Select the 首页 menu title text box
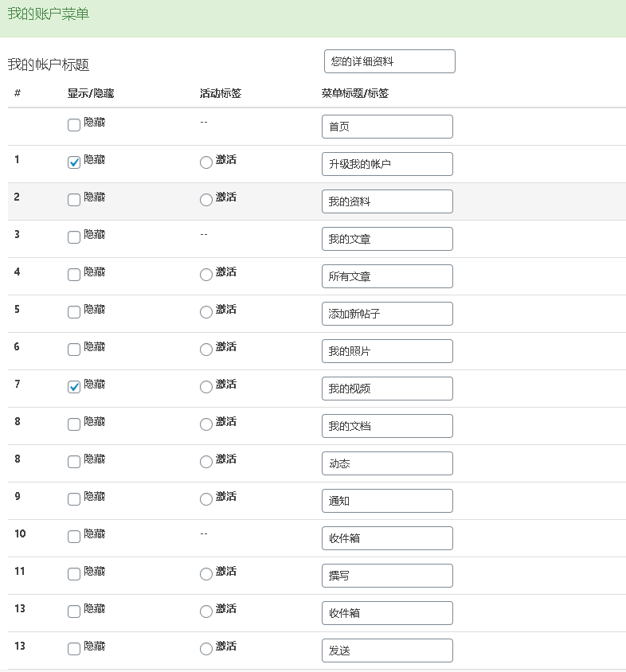 pos(387,126)
